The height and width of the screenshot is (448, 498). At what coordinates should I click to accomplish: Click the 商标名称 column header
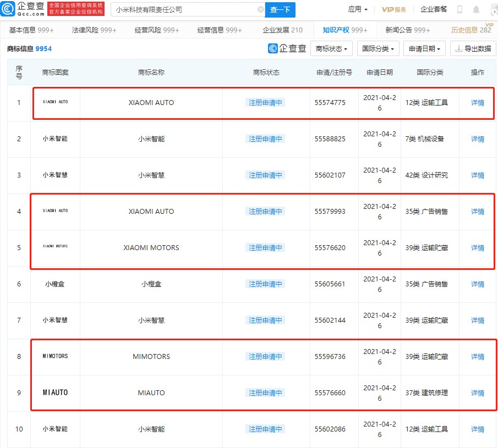coord(151,73)
